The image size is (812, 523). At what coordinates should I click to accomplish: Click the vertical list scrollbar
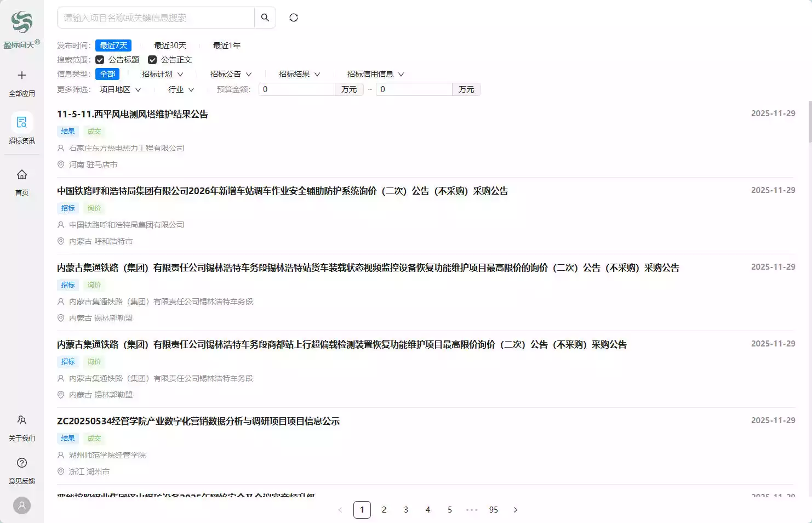pyautogui.click(x=810, y=121)
